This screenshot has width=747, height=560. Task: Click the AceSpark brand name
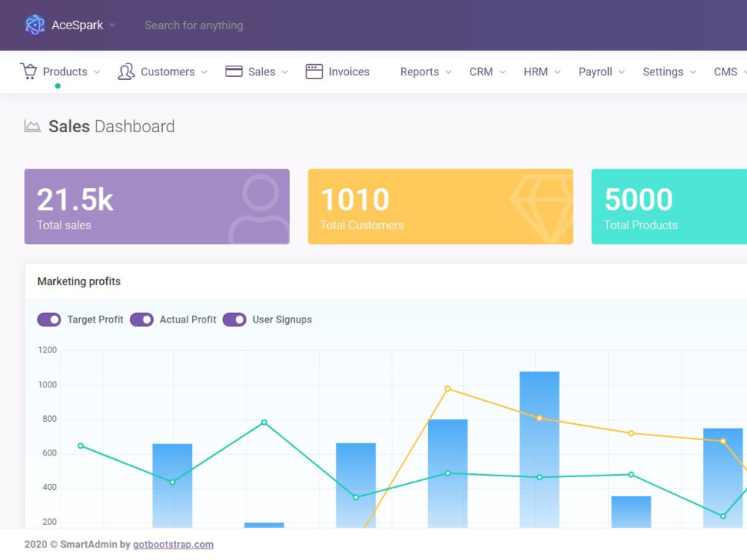point(77,25)
